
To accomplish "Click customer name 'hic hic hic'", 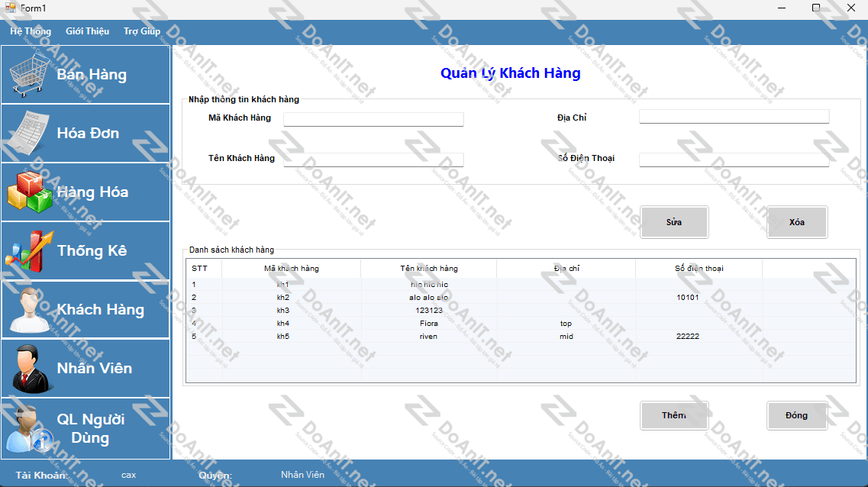I will [429, 285].
